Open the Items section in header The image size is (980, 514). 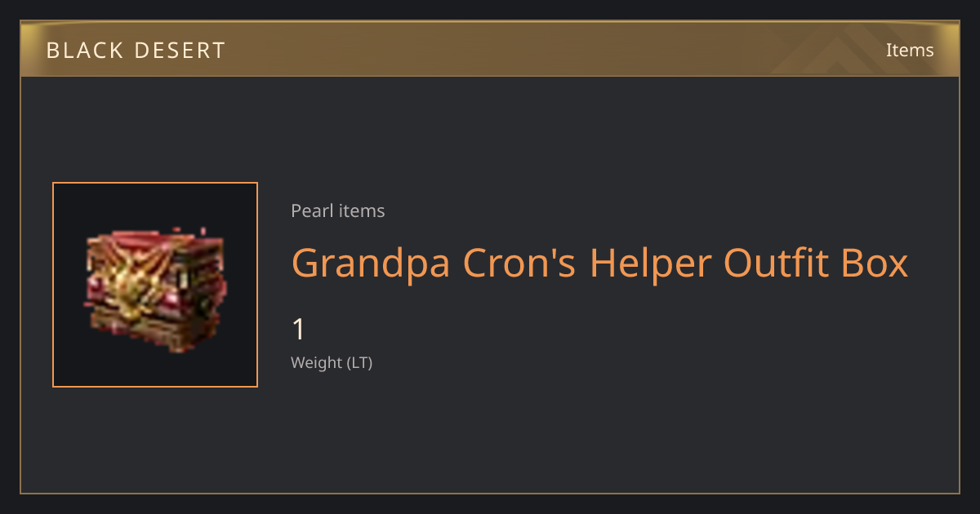pyautogui.click(x=910, y=50)
